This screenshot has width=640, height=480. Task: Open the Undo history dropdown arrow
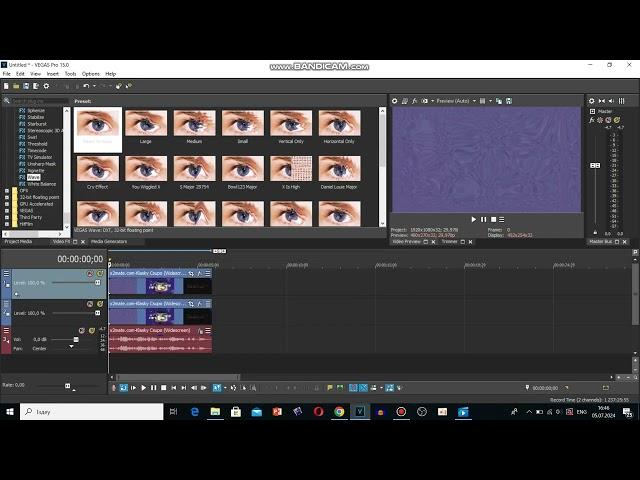tap(94, 86)
